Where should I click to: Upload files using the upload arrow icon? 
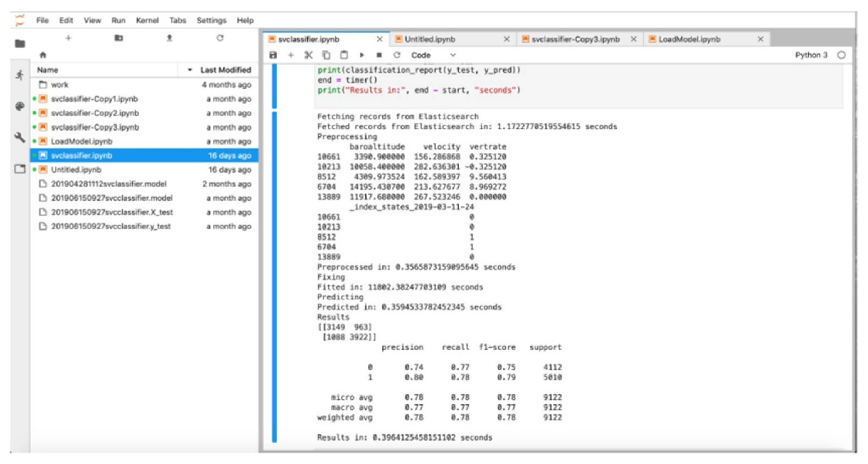click(169, 38)
